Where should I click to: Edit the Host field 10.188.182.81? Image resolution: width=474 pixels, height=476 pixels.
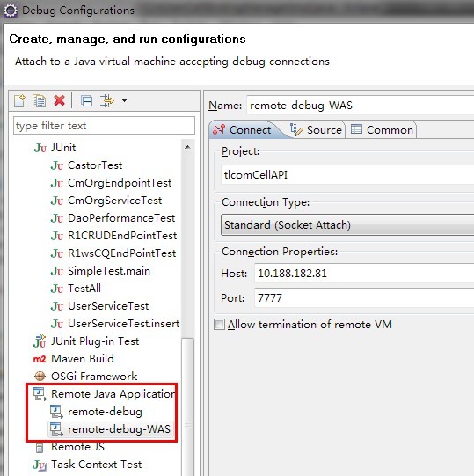[x=364, y=274]
